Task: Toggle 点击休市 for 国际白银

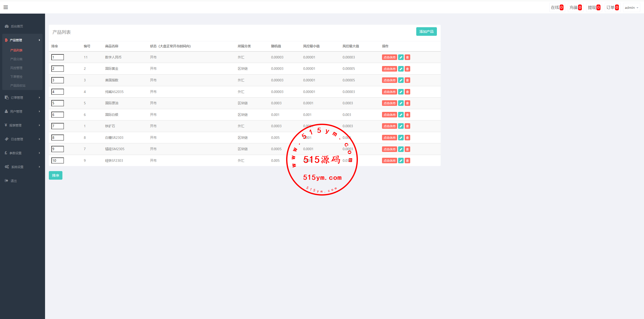Action: coord(389,115)
